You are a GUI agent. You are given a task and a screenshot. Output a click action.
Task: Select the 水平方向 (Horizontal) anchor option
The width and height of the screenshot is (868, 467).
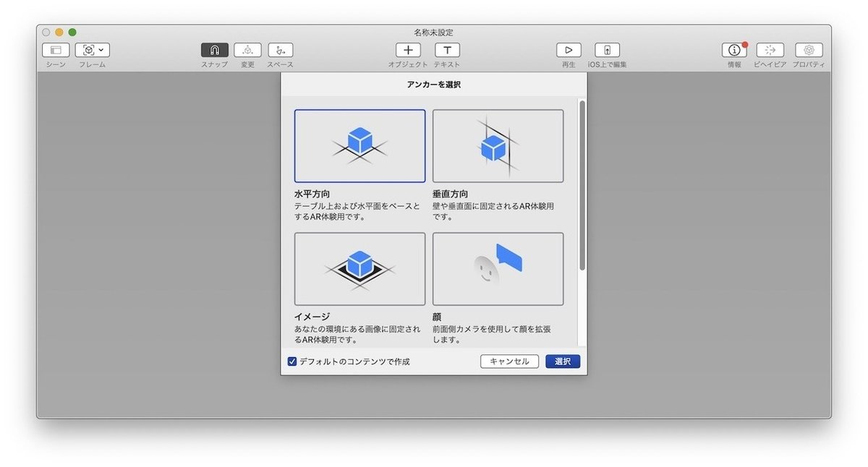point(359,145)
